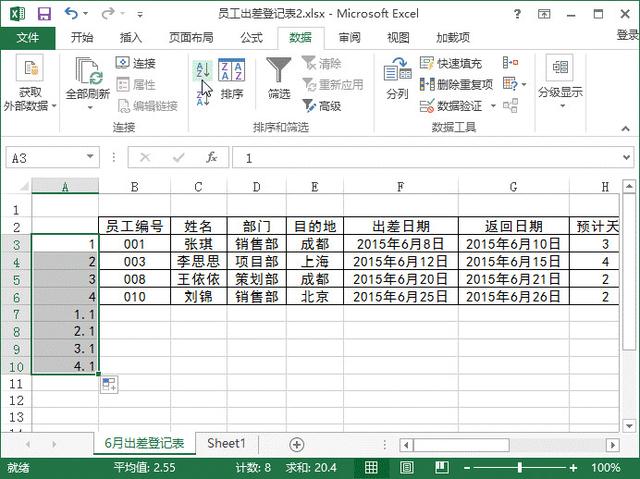Click the Properties ribbon item
This screenshot has width=640, height=479.
pyautogui.click(x=136, y=84)
